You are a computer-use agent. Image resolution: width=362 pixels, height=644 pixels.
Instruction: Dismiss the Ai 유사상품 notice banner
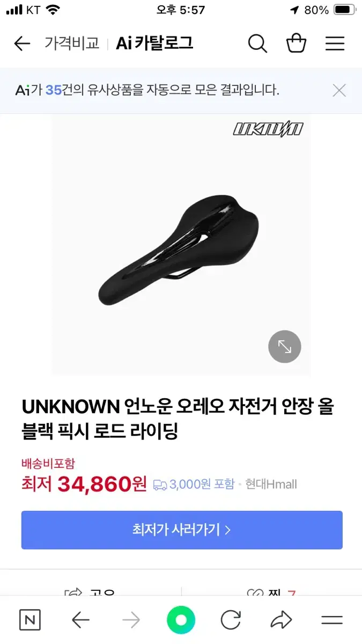[339, 90]
